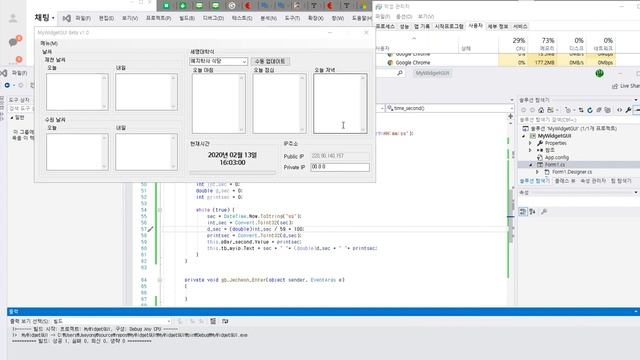Viewport: 640px width, 360px height.
Task: Click the Solution Explorer properties wrench icon
Action: pyautogui.click(x=629, y=110)
